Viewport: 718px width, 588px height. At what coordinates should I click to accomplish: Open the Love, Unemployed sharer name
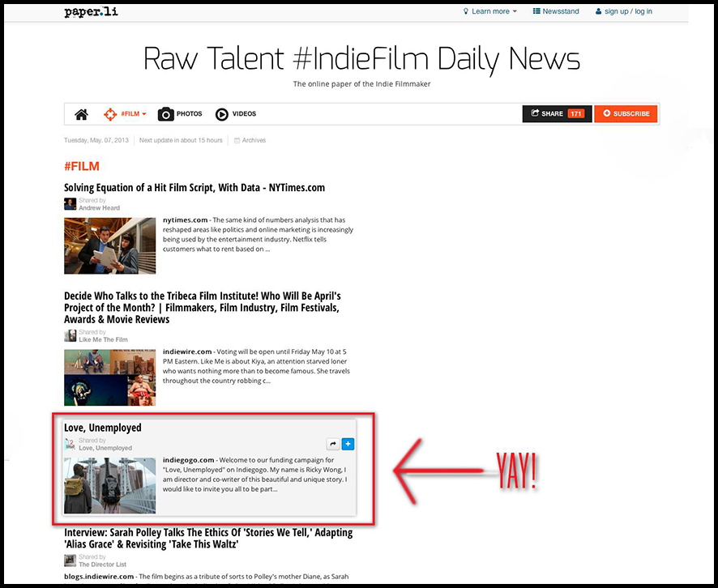pos(105,448)
